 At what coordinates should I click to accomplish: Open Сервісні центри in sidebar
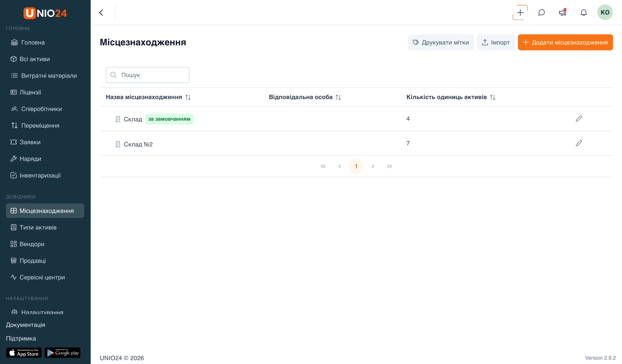45,277
